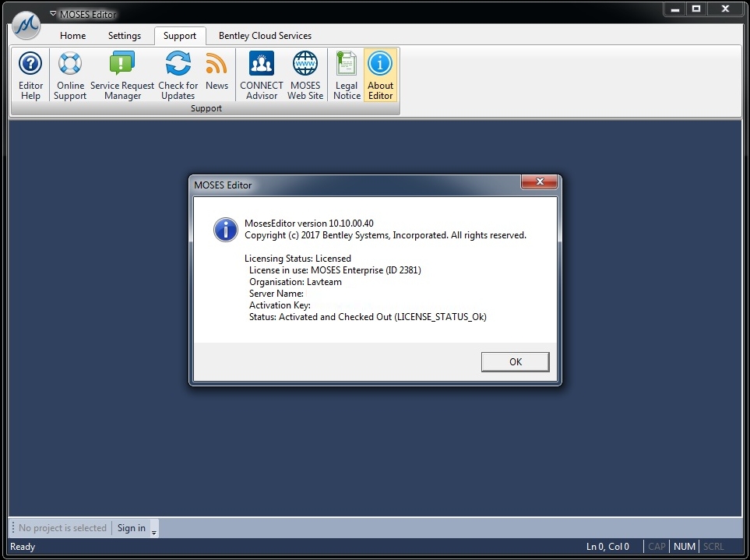Minimize the MOSES Editor window
The image size is (750, 560).
(675, 9)
